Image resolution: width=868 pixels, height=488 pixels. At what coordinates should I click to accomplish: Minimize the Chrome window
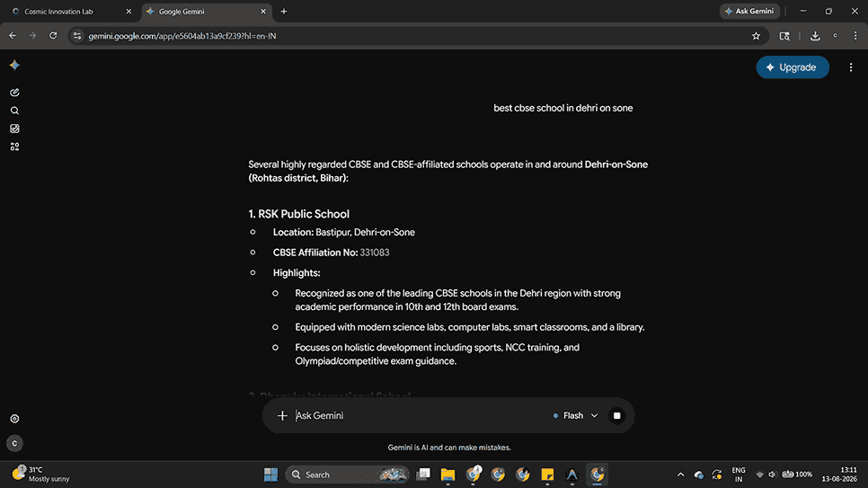point(803,11)
